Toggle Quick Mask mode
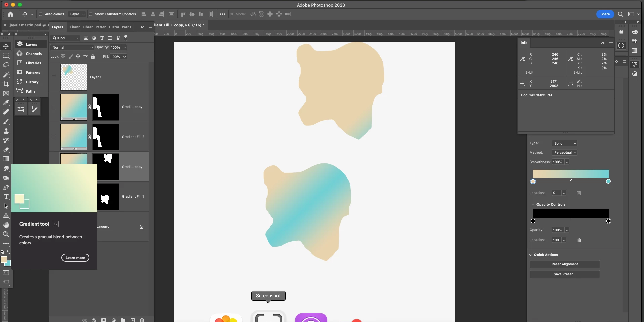The height and width of the screenshot is (322, 644). point(6,273)
